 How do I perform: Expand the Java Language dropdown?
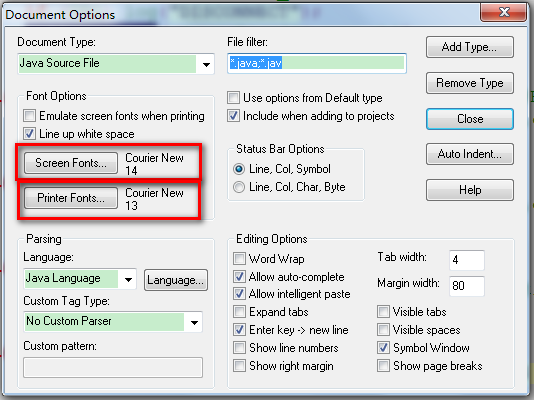click(80, 279)
